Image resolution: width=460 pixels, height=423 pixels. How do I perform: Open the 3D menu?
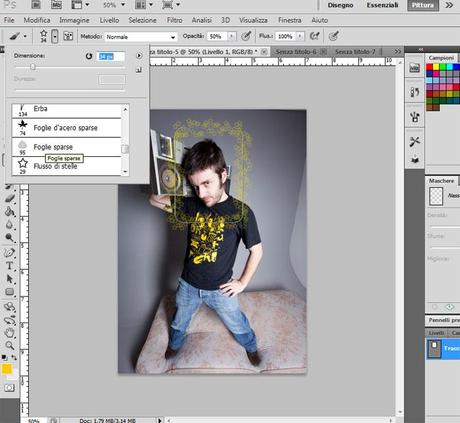tap(225, 20)
